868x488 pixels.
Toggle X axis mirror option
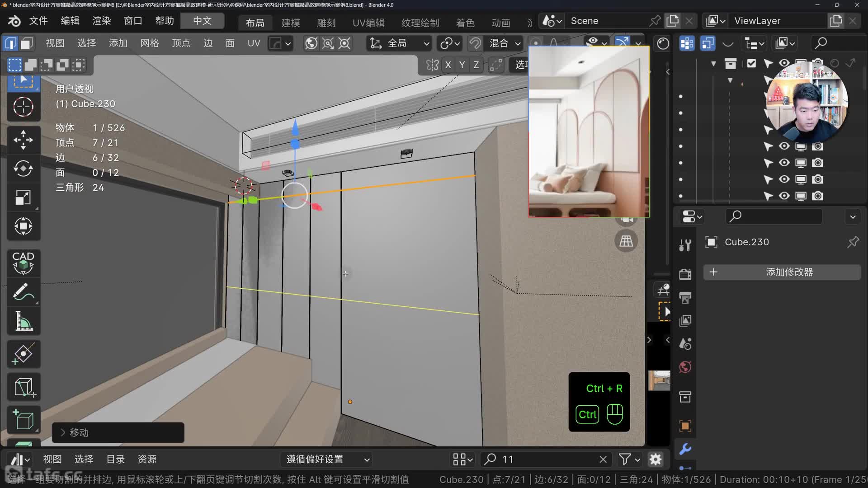pyautogui.click(x=448, y=65)
